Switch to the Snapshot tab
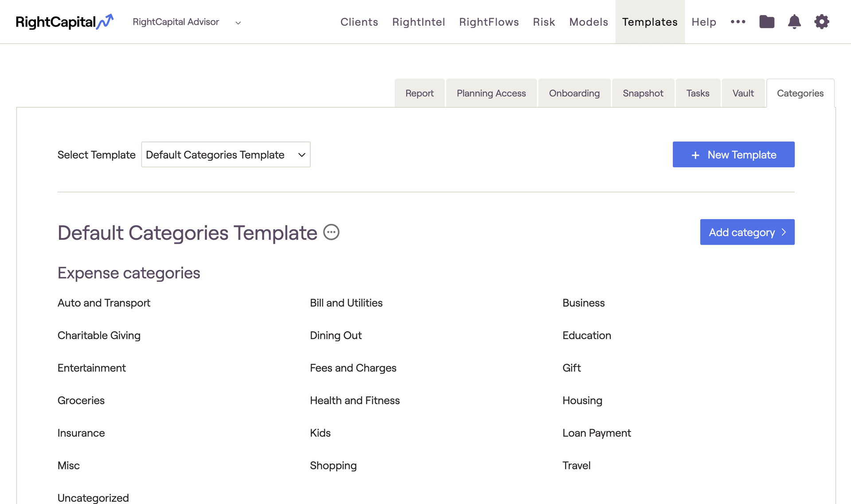 point(643,93)
